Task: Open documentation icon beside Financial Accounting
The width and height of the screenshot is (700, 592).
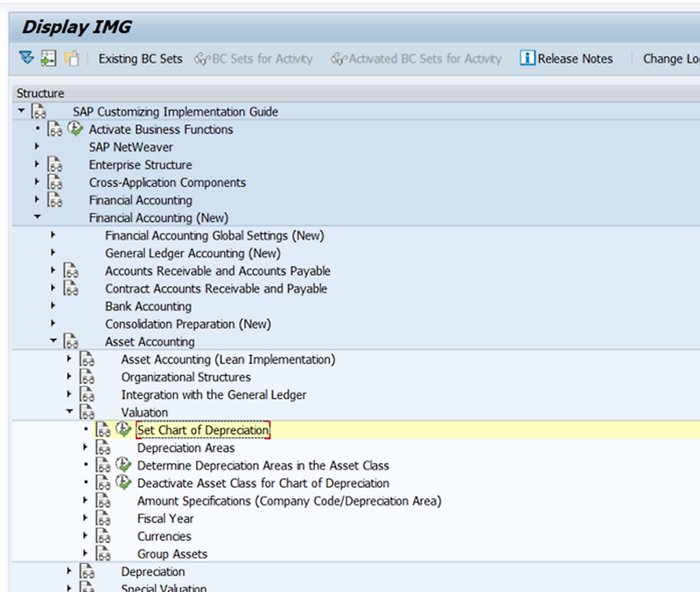Action: [55, 200]
